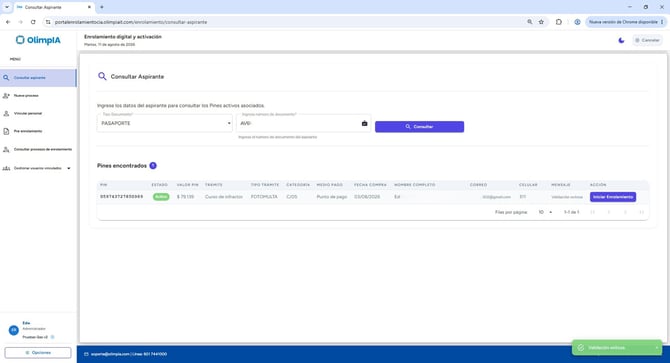
Task: Click the Iniciar Enrolamiento button
Action: [x=613, y=197]
